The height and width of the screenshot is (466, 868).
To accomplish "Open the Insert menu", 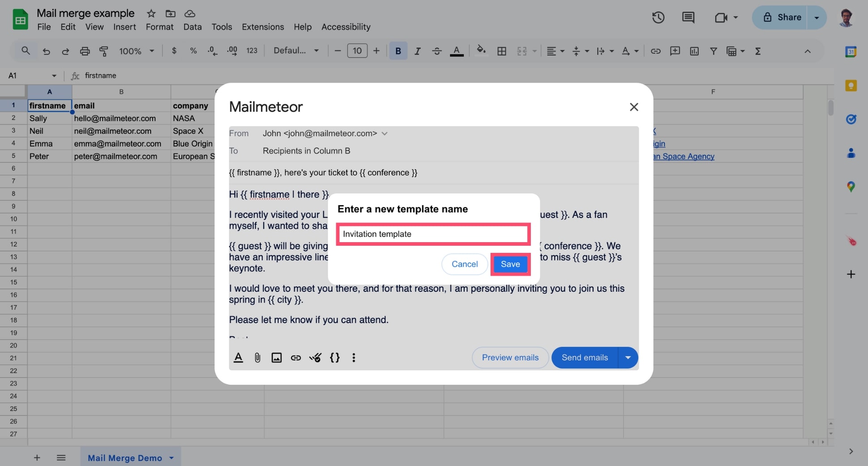I will [x=124, y=27].
